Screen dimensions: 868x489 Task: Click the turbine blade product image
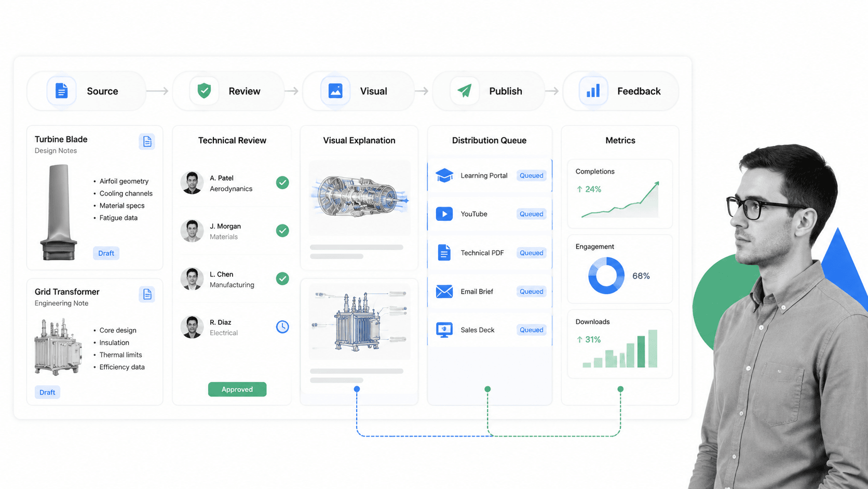(x=58, y=212)
